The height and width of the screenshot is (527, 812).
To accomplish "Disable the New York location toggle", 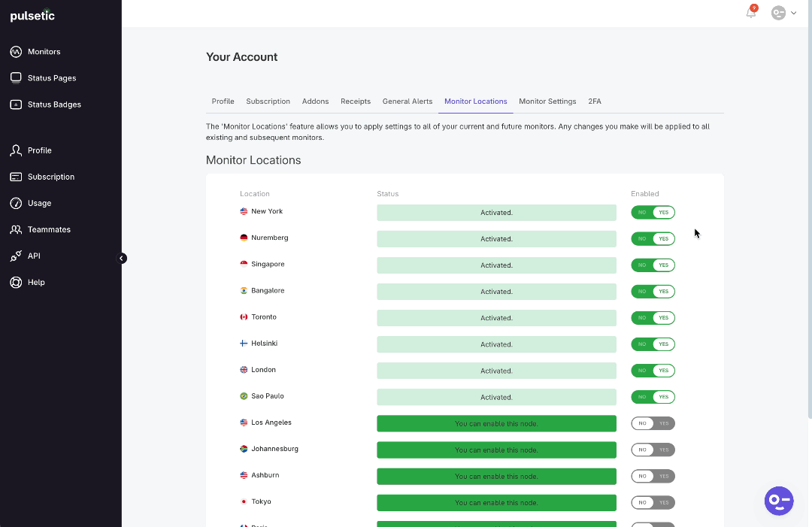I will pos(653,212).
